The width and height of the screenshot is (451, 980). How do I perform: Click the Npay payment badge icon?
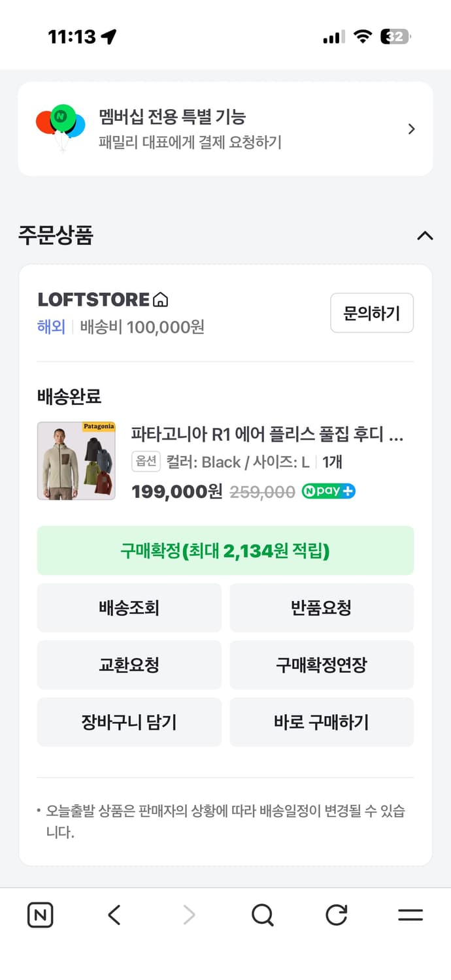point(328,491)
